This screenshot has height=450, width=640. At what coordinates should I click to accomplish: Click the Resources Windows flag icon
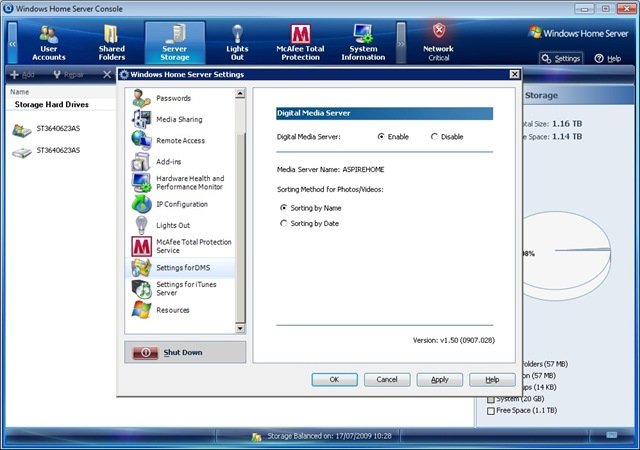pyautogui.click(x=141, y=310)
